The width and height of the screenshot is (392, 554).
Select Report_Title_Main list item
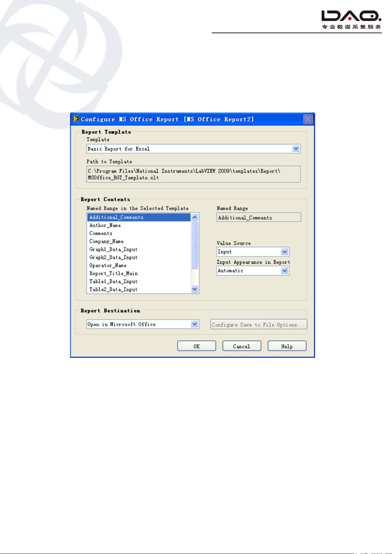(x=113, y=274)
